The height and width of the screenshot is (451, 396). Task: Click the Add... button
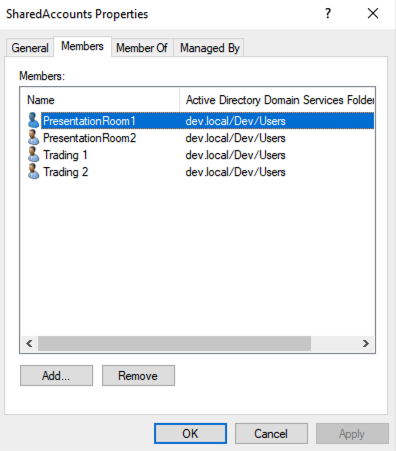tap(56, 376)
